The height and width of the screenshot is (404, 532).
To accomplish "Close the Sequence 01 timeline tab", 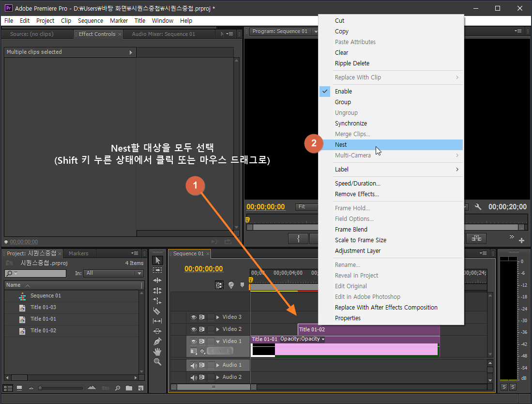I will tap(208, 254).
